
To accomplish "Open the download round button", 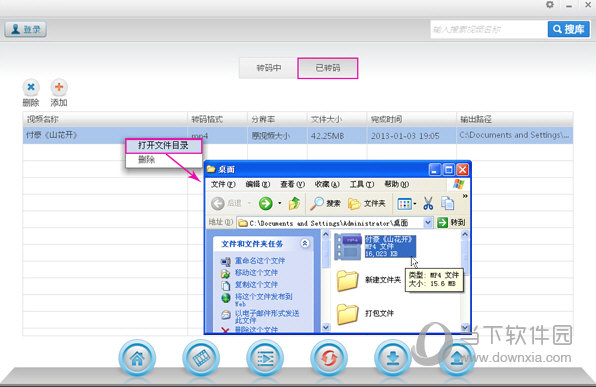I will coord(393,358).
